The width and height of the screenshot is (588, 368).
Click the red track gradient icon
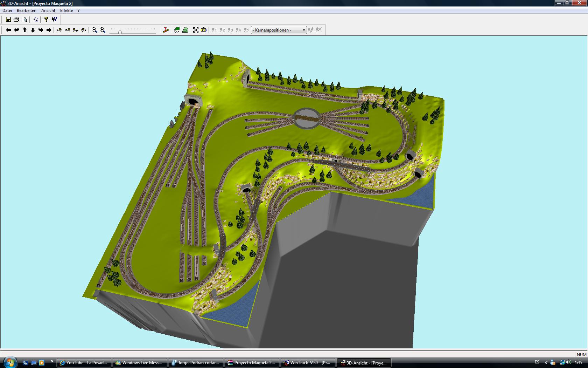(x=166, y=30)
